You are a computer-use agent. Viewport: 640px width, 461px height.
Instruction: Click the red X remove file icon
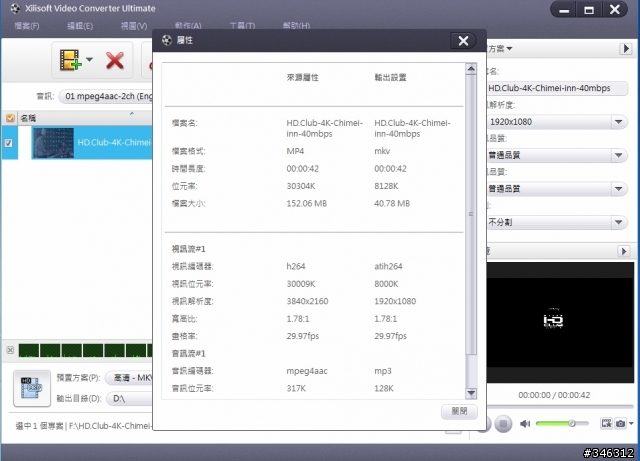click(x=114, y=61)
